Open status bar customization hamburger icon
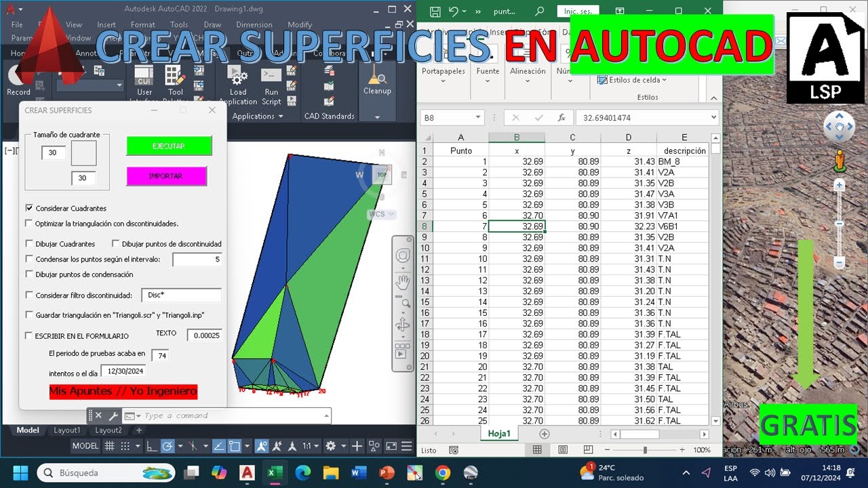 coord(407,446)
